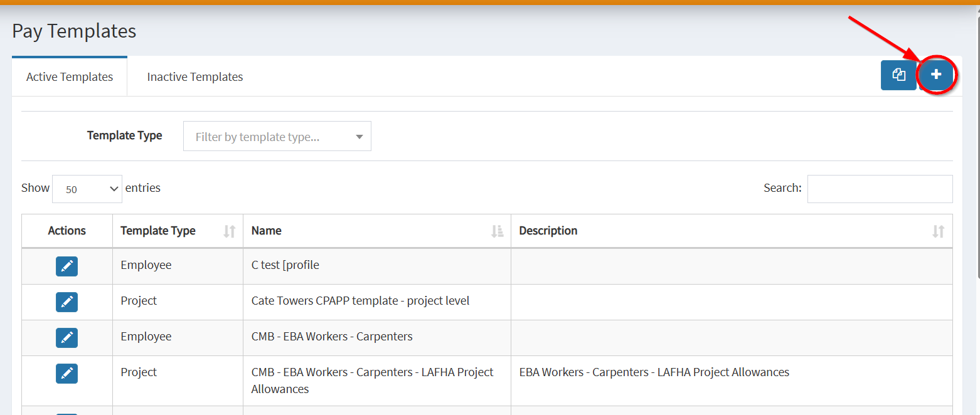Focus the Search input field
980x415 pixels.
[x=880, y=189]
